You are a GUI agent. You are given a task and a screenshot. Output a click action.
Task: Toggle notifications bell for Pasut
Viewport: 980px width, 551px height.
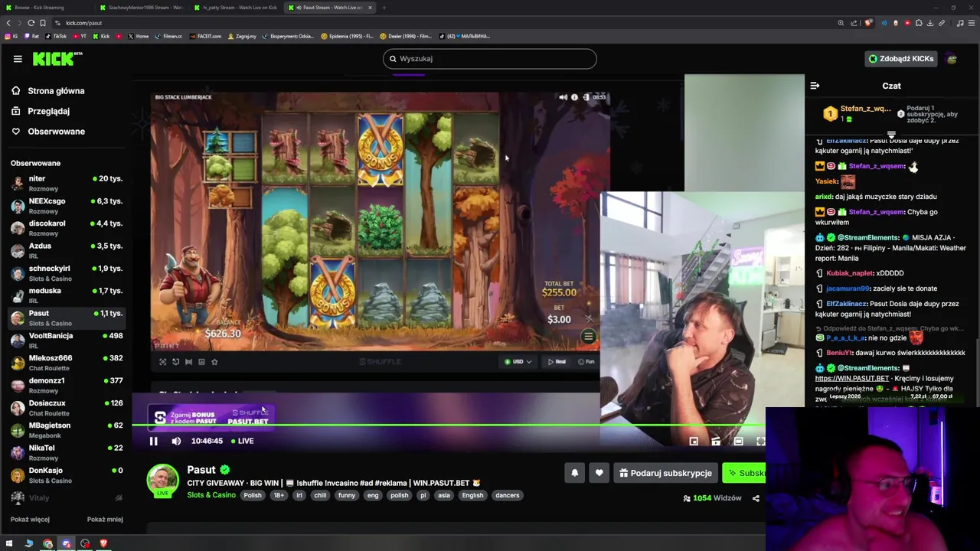point(574,473)
